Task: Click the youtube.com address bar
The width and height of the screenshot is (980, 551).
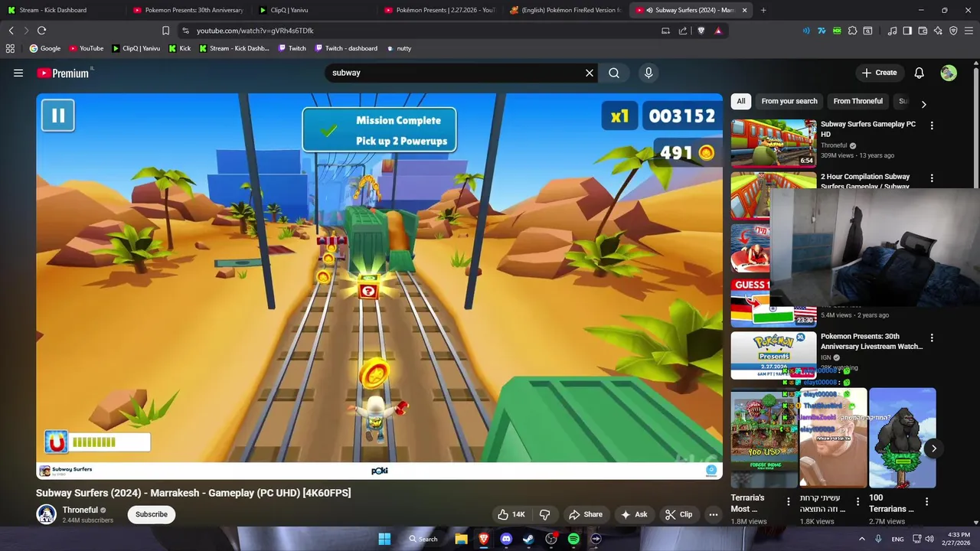Action: point(421,31)
